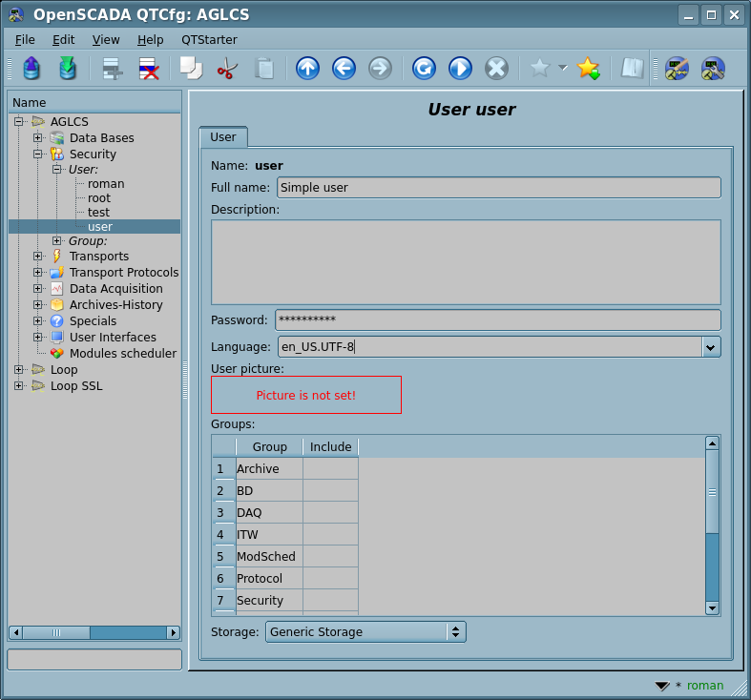Expand the Group tree node

pos(57,241)
